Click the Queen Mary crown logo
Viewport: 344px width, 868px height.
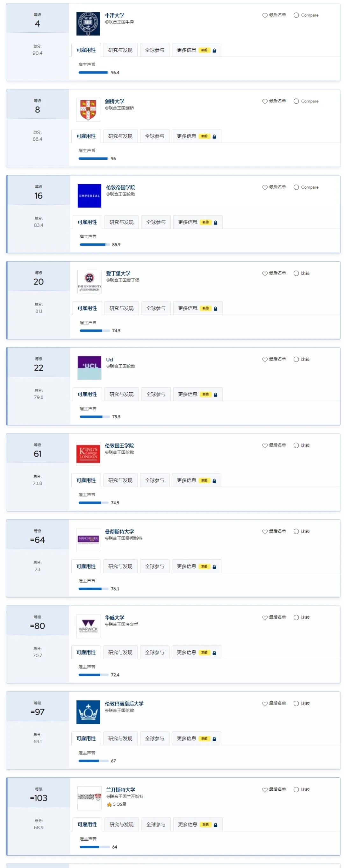88,712
